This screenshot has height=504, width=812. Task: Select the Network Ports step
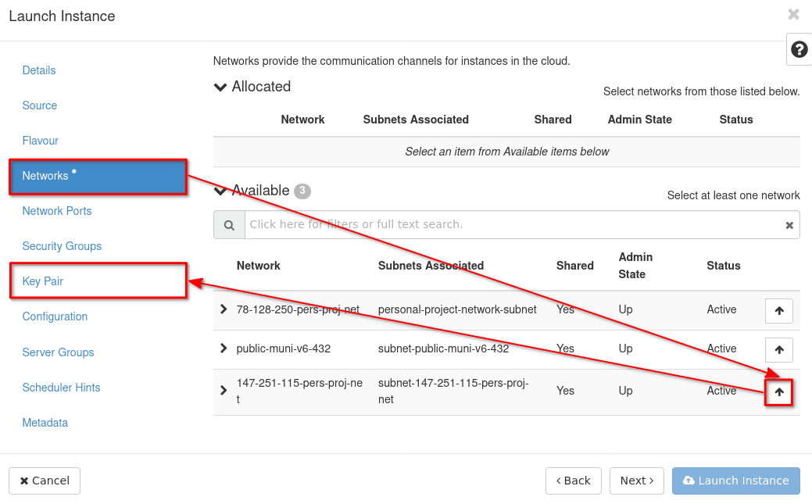click(x=57, y=211)
